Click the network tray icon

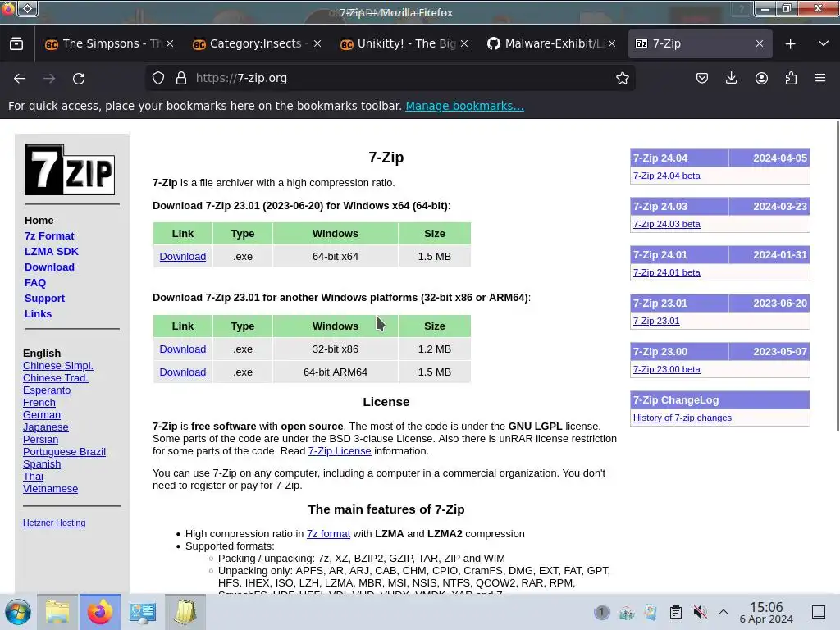point(626,612)
